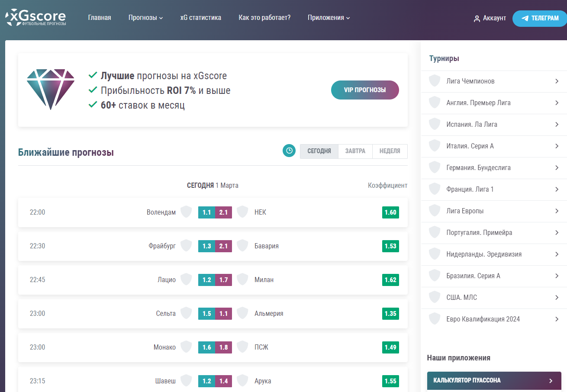Click the 1.60 green coefficient badge
The width and height of the screenshot is (567, 392).
coord(390,212)
